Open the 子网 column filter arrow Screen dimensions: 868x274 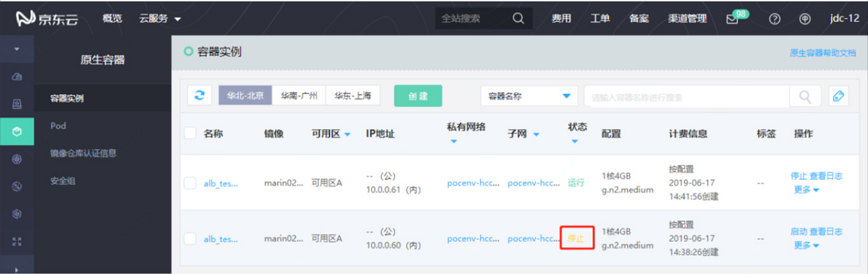click(x=536, y=134)
